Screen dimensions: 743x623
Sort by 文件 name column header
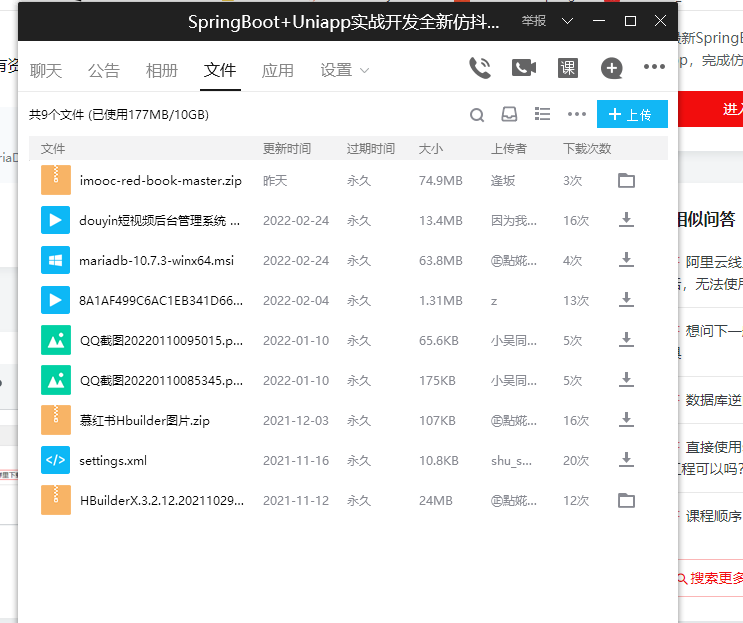tap(53, 149)
